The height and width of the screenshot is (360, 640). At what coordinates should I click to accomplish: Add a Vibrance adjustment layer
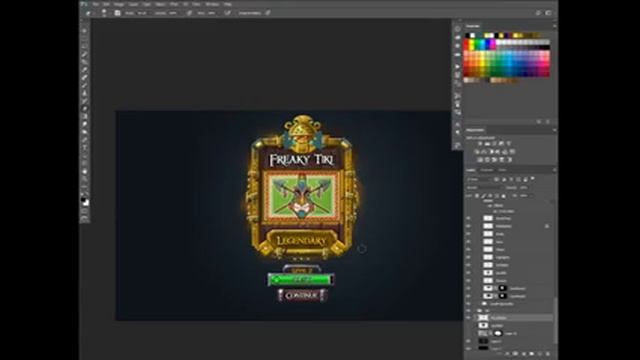pos(509,144)
